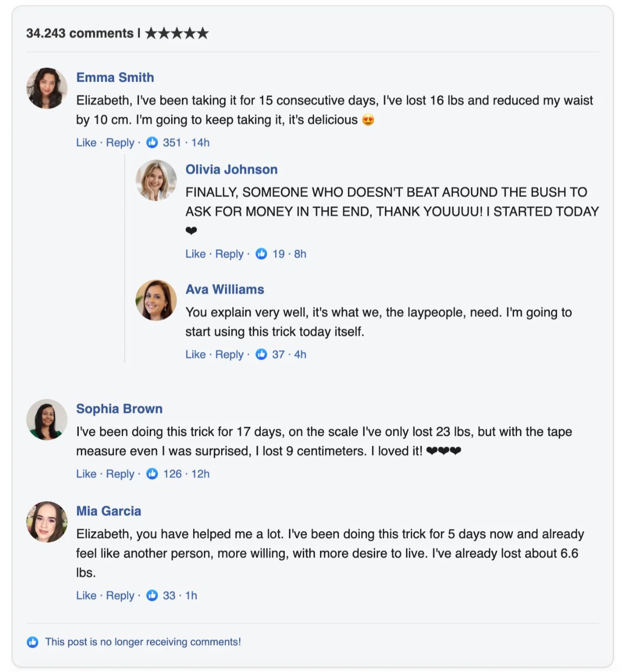Click thumbs-up icon on Ava Williams' reply
The width and height of the screenshot is (628, 672).
point(262,354)
